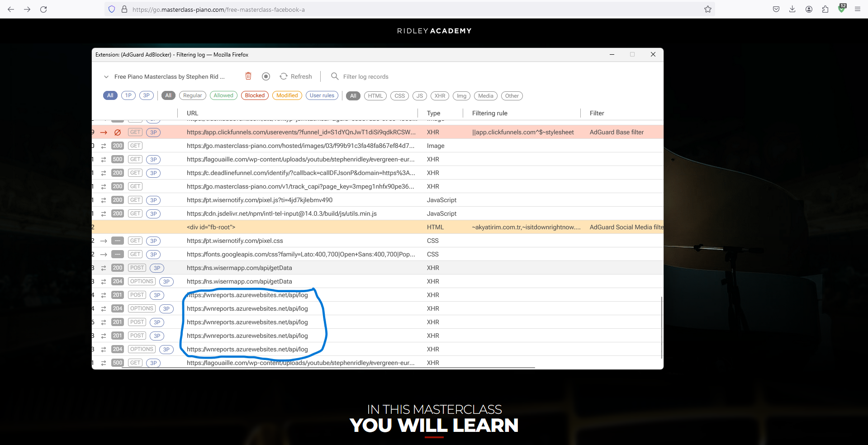Click the extensions puzzle-piece icon

825,9
